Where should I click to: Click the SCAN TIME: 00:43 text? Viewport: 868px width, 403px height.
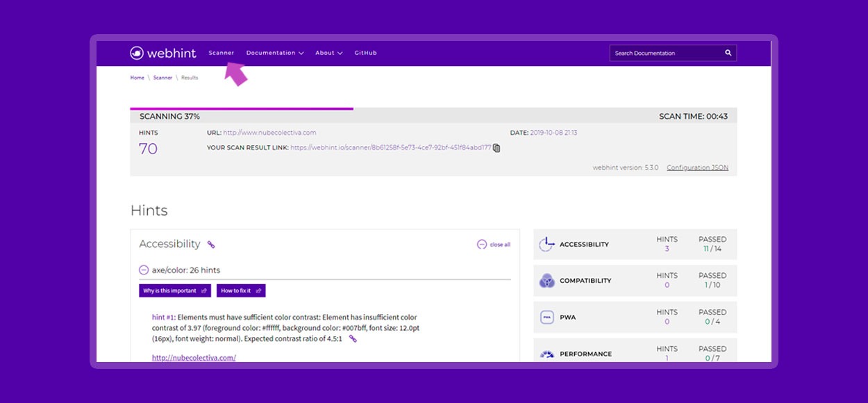[x=693, y=117]
